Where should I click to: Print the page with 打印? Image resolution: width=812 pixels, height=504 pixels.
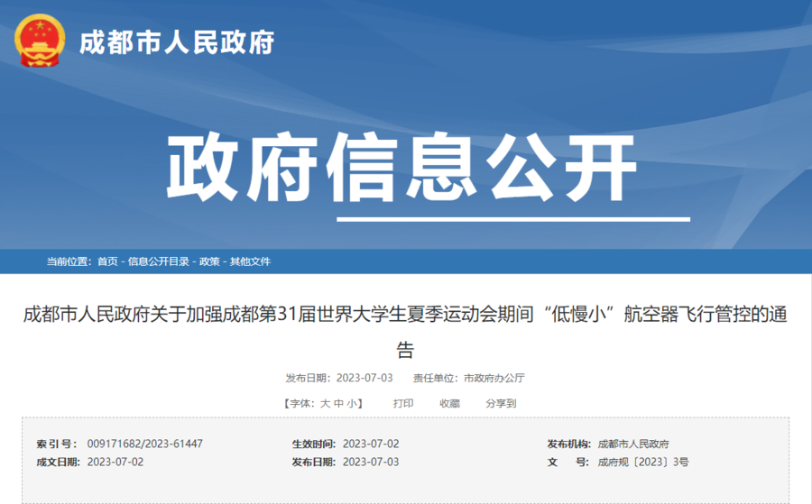click(403, 404)
